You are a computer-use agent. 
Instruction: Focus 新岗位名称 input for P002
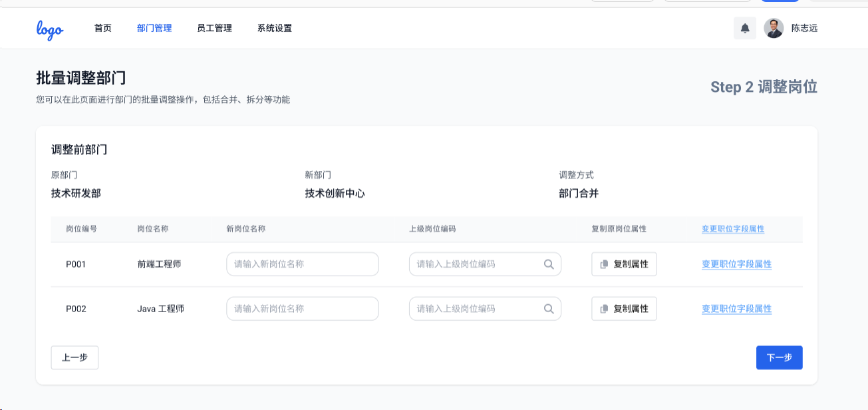coord(303,309)
